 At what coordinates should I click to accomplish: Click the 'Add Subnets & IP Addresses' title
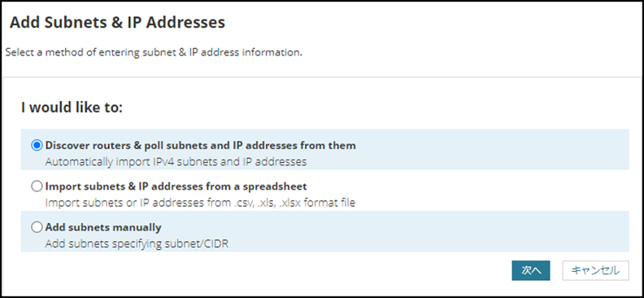tap(117, 22)
